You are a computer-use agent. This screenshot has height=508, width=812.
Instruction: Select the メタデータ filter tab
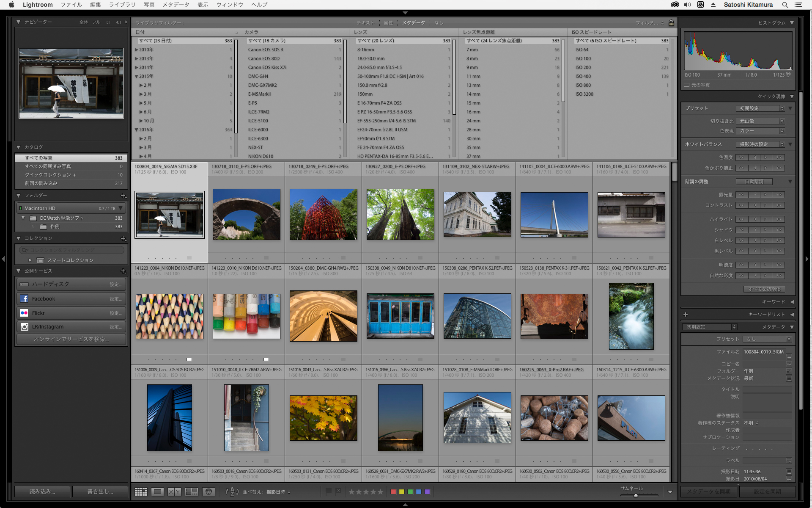point(413,23)
